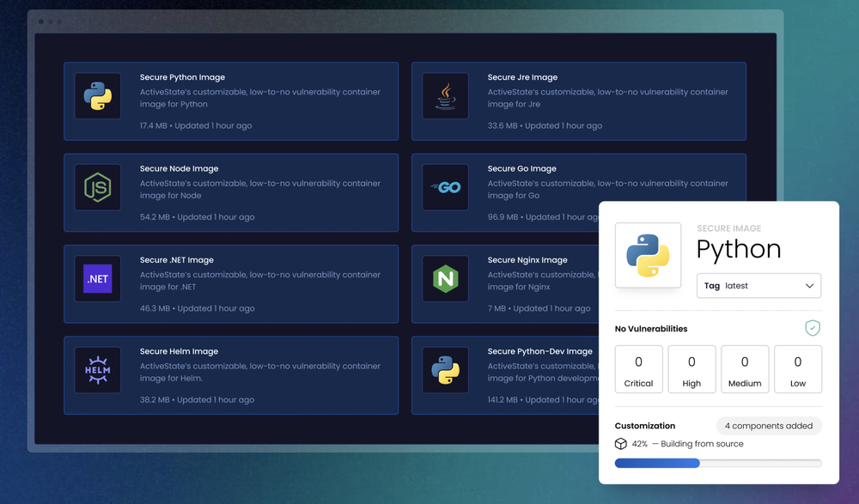Select the .NET purple icon
This screenshot has width=859, height=504.
coord(97,279)
